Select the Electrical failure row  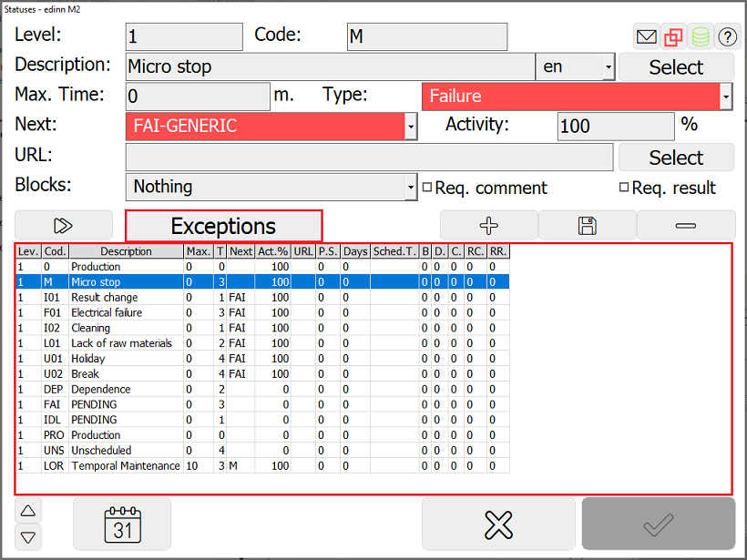(262, 312)
